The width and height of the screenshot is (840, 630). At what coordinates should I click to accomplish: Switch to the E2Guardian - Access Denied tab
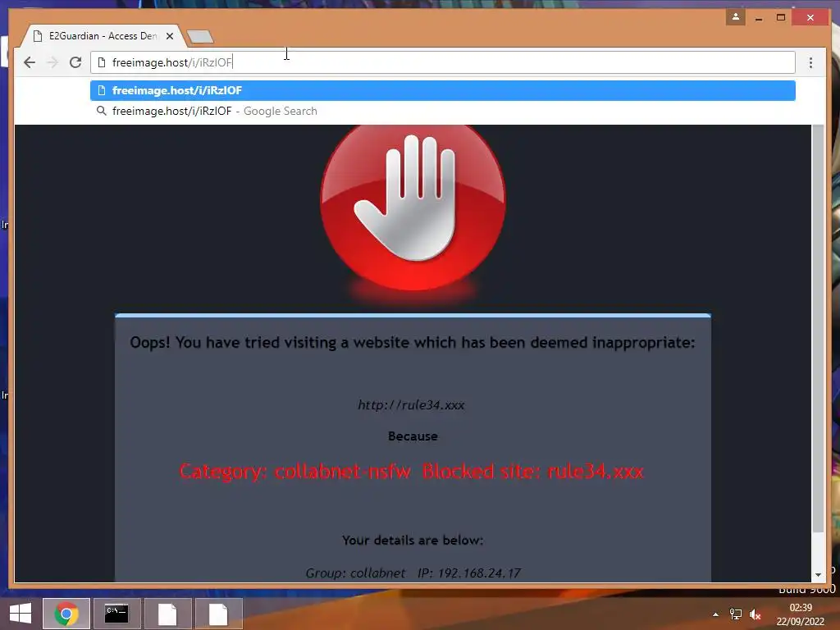click(103, 36)
